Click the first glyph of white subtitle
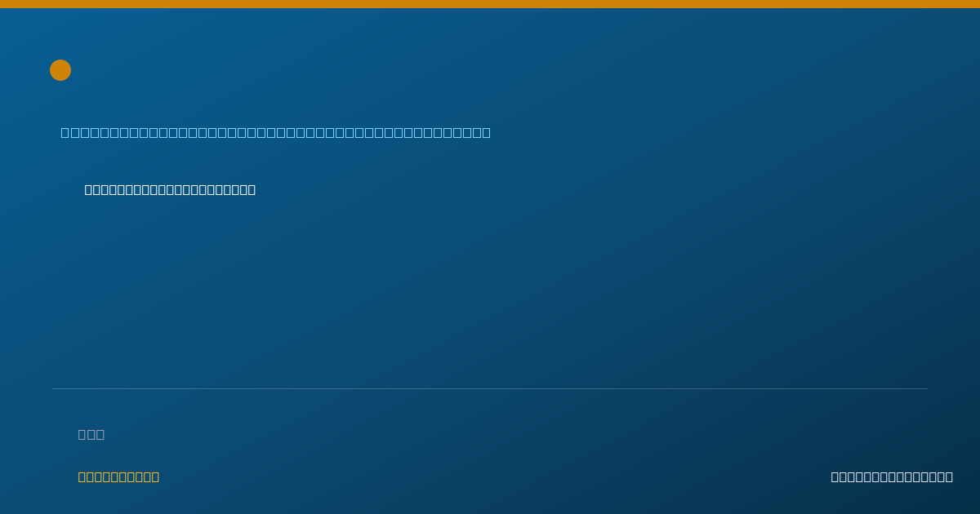Viewport: 980px width, 514px height. (89, 190)
